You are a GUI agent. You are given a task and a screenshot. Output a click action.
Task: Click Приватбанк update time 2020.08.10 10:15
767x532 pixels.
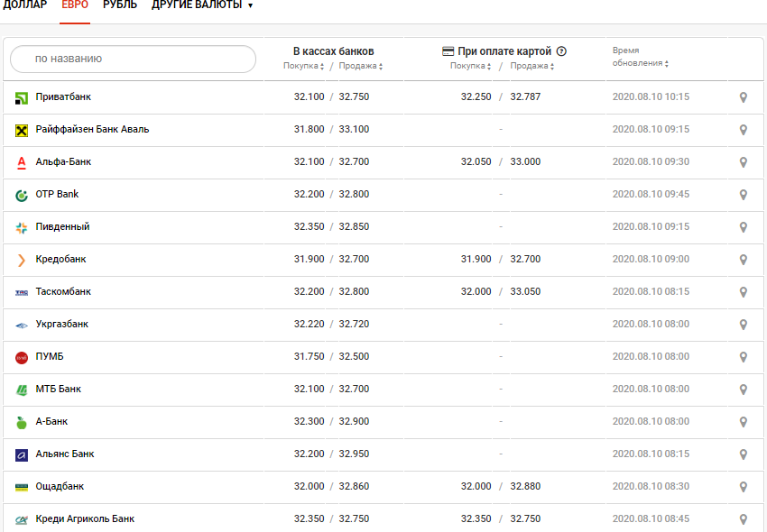coord(651,96)
